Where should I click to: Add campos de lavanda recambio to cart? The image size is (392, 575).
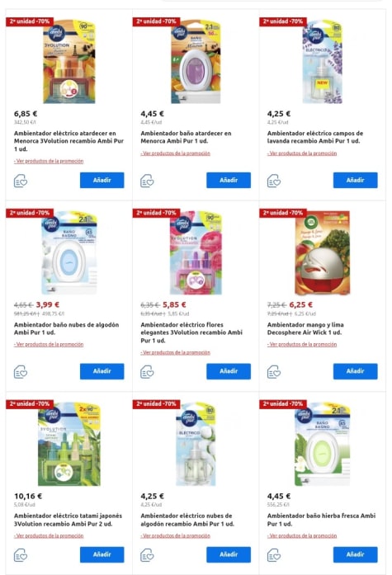tap(355, 180)
